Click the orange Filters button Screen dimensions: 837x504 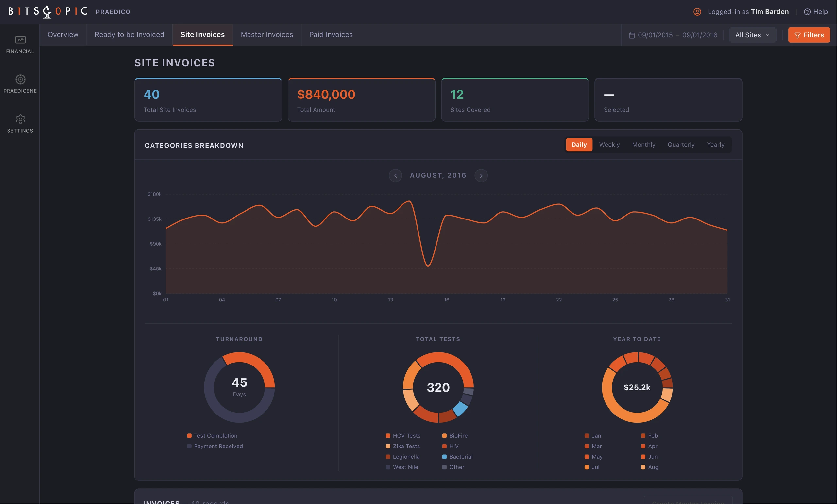[809, 35]
